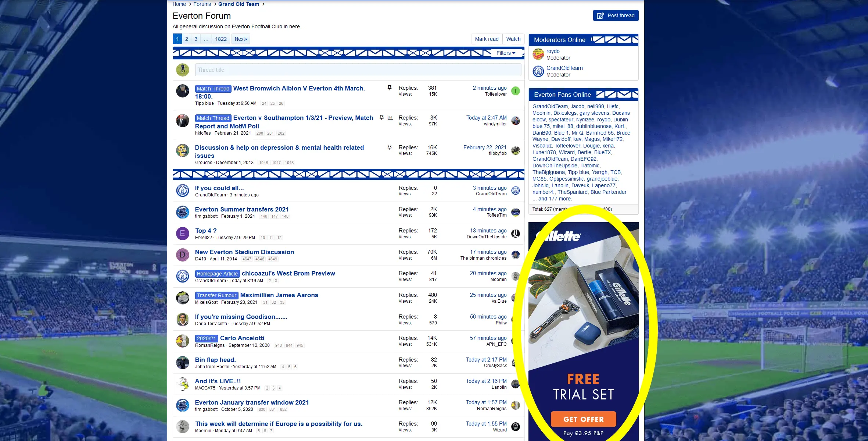Click GrandOldTeam moderator crest avatar
Image resolution: width=868 pixels, height=441 pixels.
[538, 71]
